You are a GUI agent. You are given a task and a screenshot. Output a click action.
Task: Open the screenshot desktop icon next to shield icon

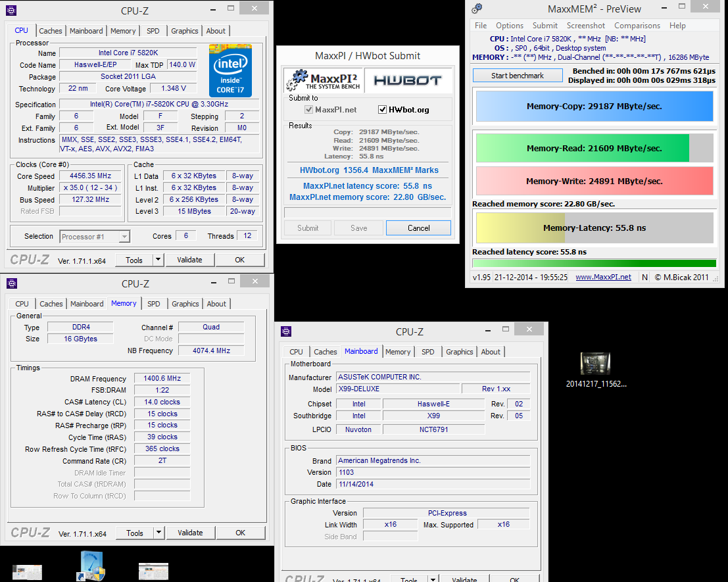pyautogui.click(x=154, y=571)
